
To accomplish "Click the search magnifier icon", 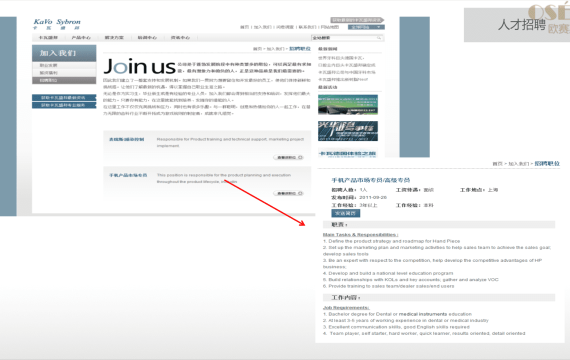I will click(x=379, y=38).
